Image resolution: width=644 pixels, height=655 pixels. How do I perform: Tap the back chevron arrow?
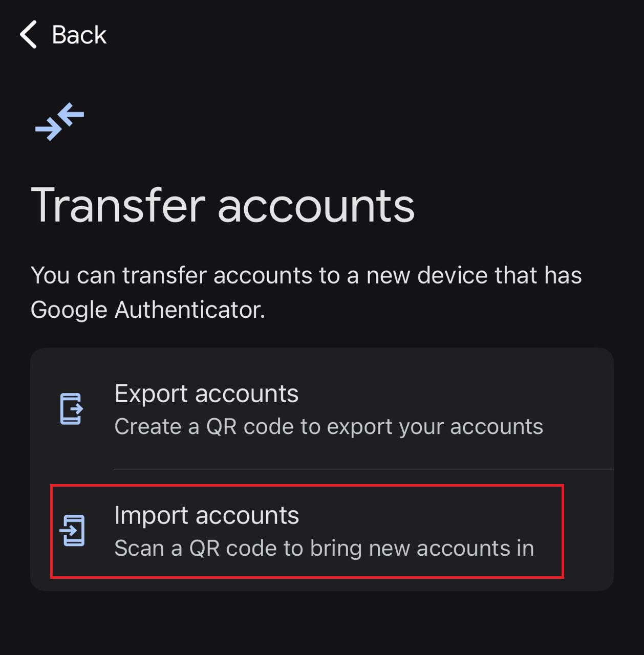pos(29,35)
